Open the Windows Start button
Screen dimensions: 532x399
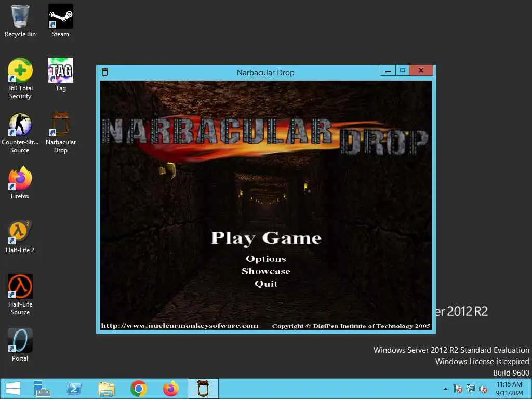point(13,389)
